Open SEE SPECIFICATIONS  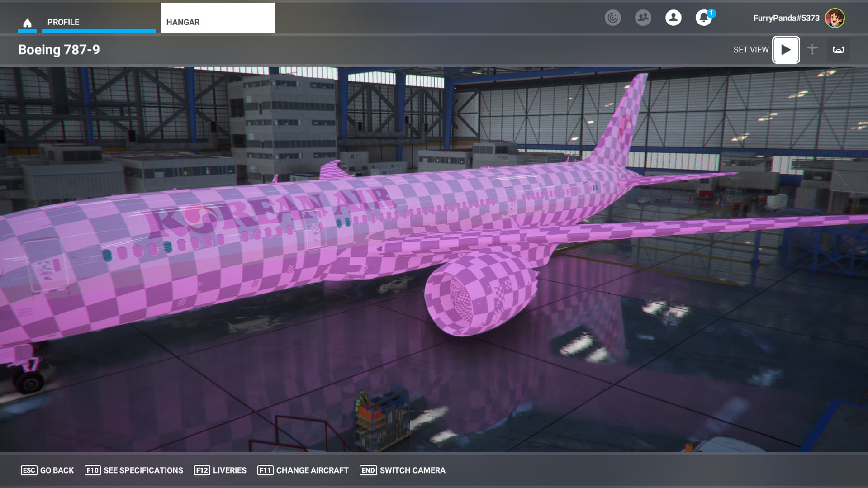tap(143, 470)
